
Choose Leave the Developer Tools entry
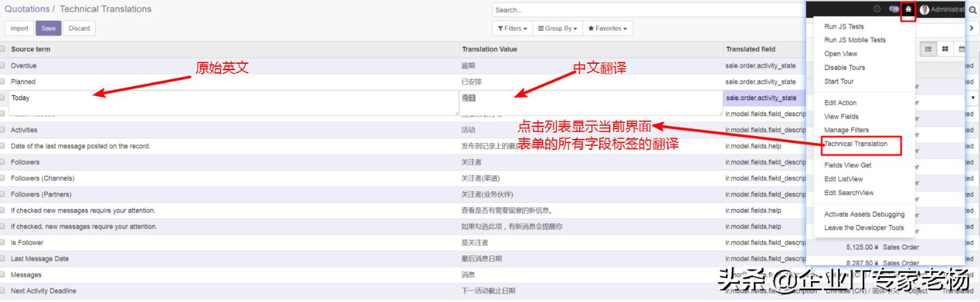(x=864, y=228)
